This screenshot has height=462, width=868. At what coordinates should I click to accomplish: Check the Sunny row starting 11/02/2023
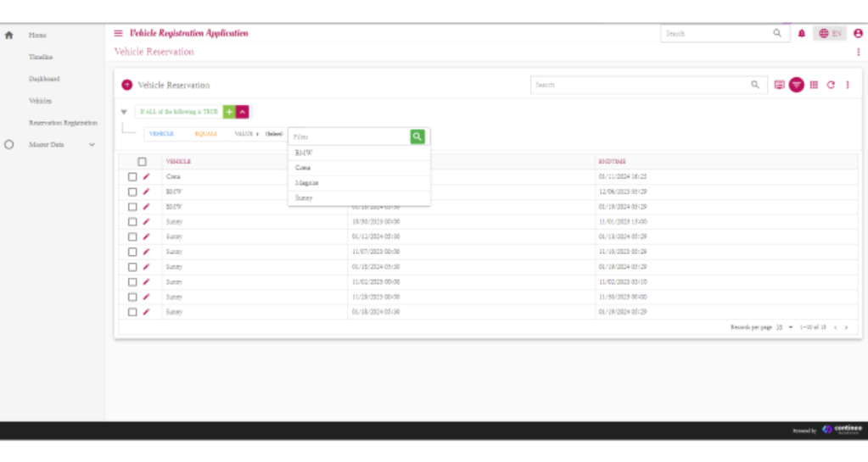132,281
